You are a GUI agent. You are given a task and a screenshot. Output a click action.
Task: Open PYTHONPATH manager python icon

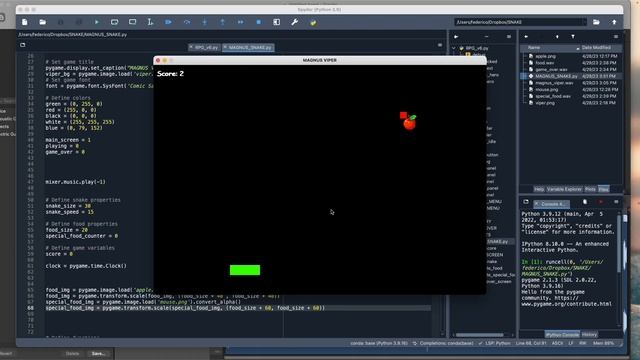pos(313,22)
